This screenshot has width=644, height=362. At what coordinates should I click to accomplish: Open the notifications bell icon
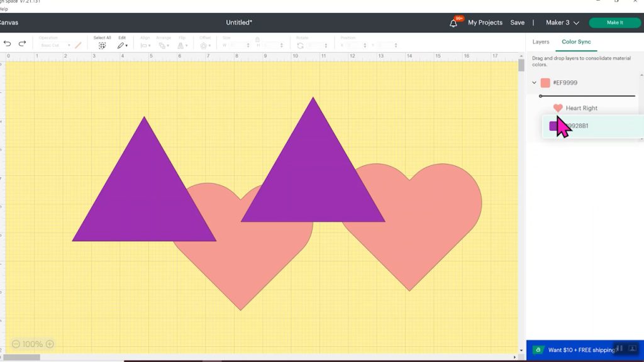tap(453, 23)
